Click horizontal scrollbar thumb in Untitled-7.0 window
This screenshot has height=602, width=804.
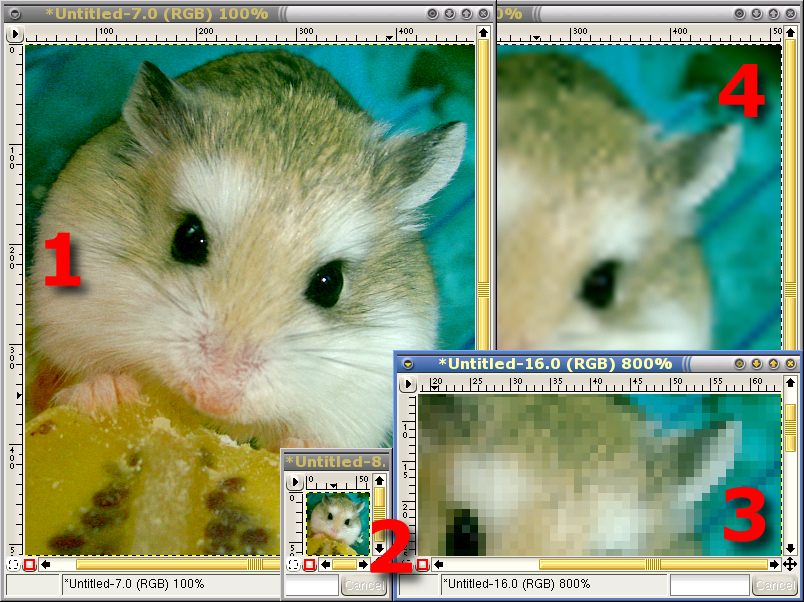point(178,565)
